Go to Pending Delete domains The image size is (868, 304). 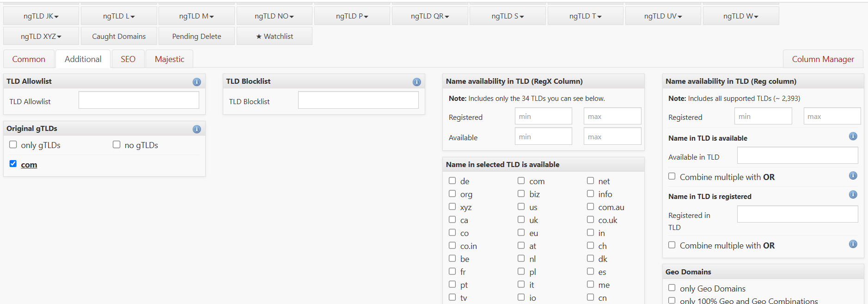[196, 36]
